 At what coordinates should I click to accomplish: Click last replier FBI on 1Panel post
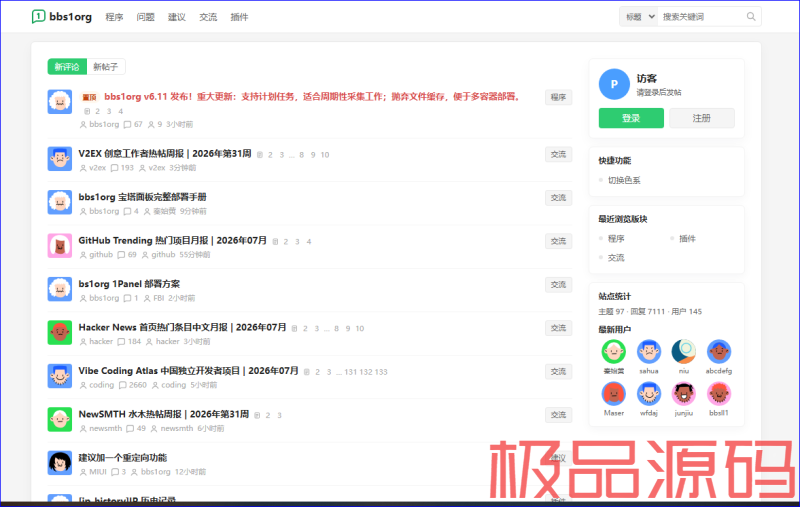[x=159, y=298]
